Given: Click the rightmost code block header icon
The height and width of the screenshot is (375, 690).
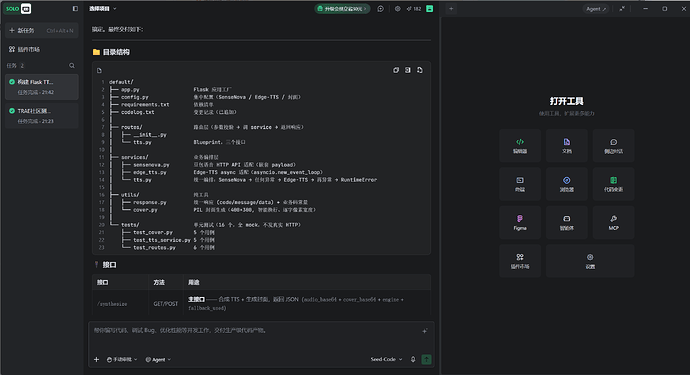Looking at the screenshot, I should [420, 70].
